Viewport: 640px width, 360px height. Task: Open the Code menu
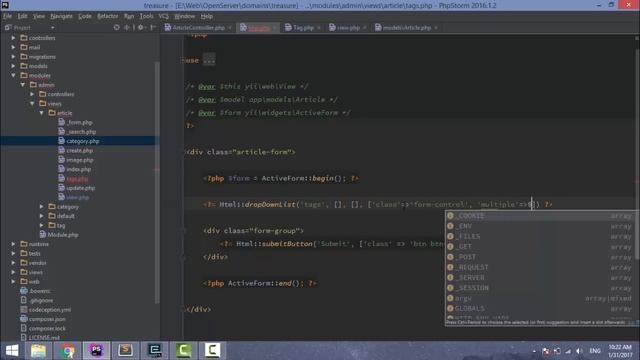coord(85,16)
